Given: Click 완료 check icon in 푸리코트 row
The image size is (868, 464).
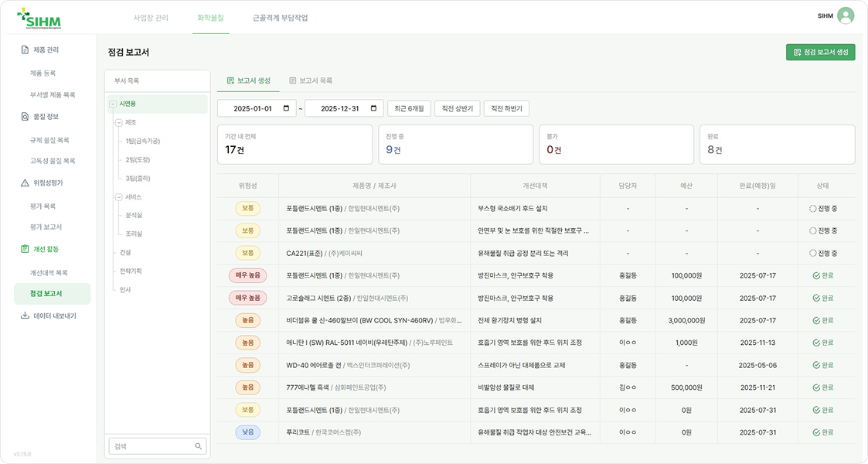Looking at the screenshot, I should (816, 432).
